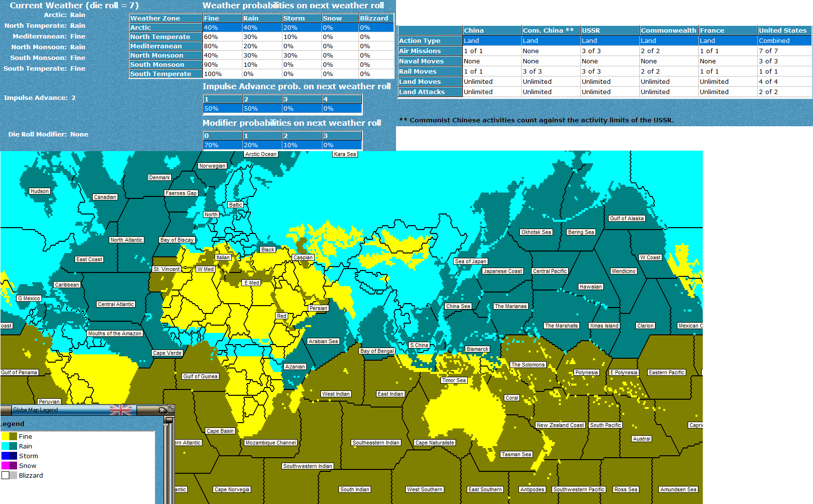The width and height of the screenshot is (813, 504).
Task: Click the Cape Verde label
Action: click(167, 353)
